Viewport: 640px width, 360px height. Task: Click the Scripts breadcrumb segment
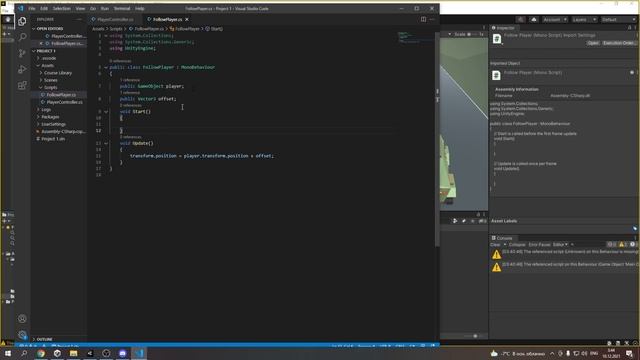pos(116,29)
